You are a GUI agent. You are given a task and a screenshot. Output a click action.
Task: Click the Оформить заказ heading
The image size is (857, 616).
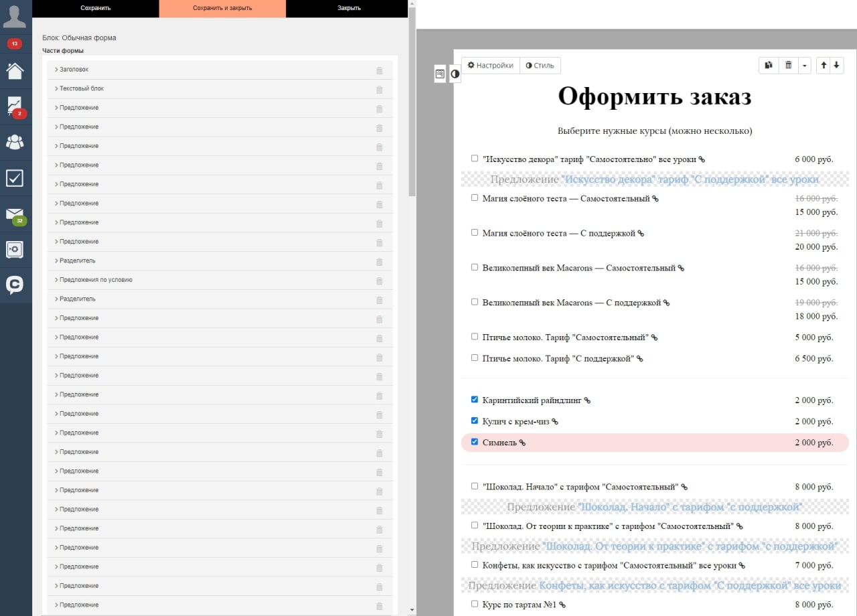click(x=655, y=97)
